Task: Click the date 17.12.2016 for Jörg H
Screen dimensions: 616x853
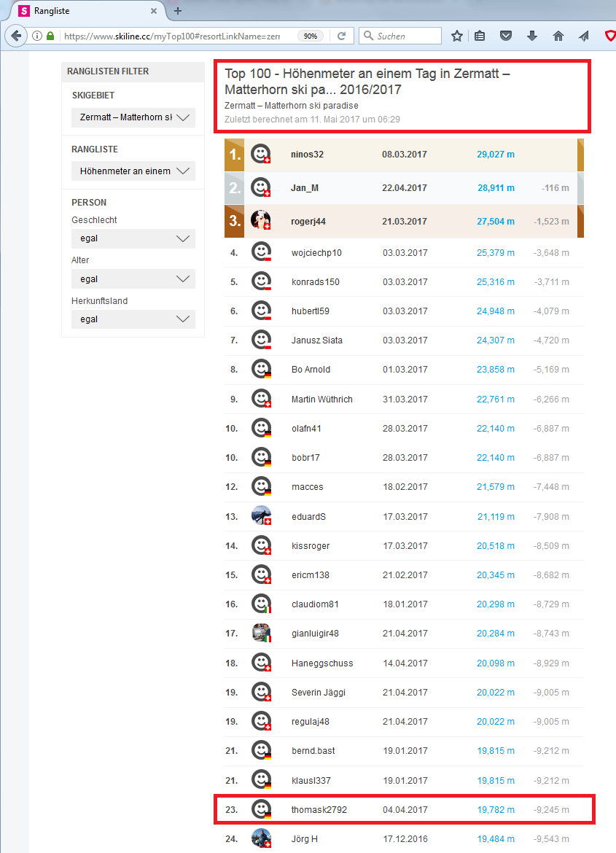Action: pos(405,839)
